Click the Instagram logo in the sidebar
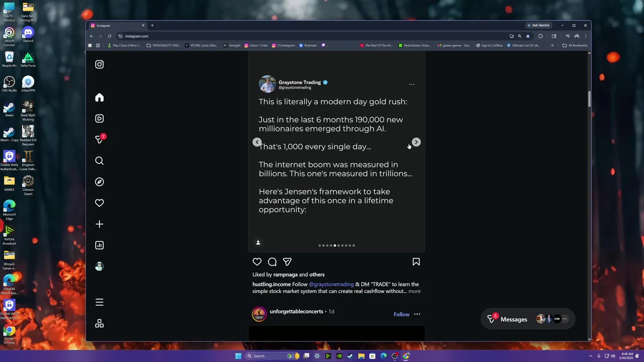The width and height of the screenshot is (644, 362). (x=100, y=64)
